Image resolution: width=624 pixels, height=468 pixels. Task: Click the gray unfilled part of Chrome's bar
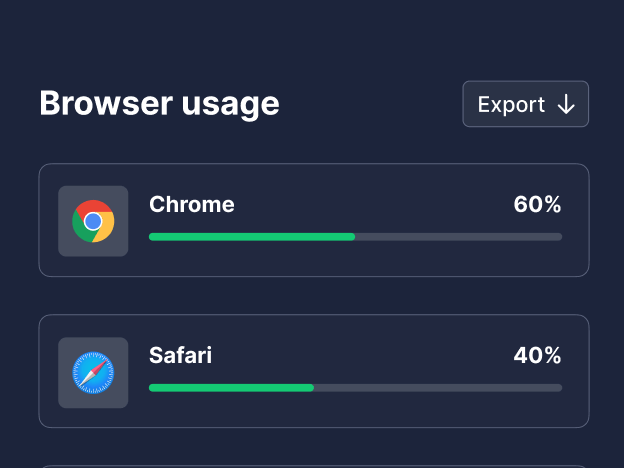[x=458, y=237]
